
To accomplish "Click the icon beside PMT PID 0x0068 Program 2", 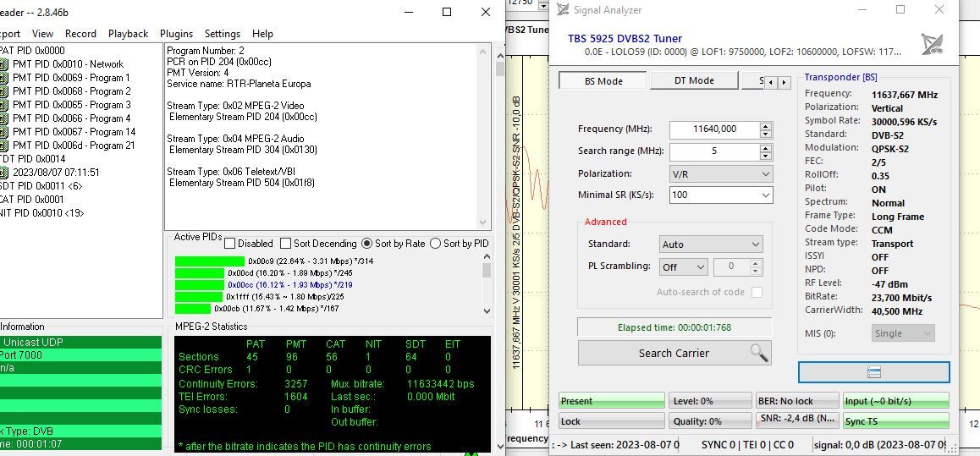I will coord(3,91).
